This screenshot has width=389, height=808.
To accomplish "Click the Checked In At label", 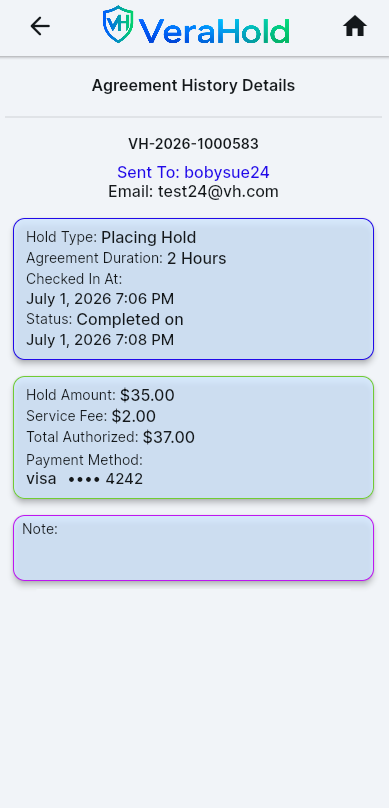I will [74, 279].
